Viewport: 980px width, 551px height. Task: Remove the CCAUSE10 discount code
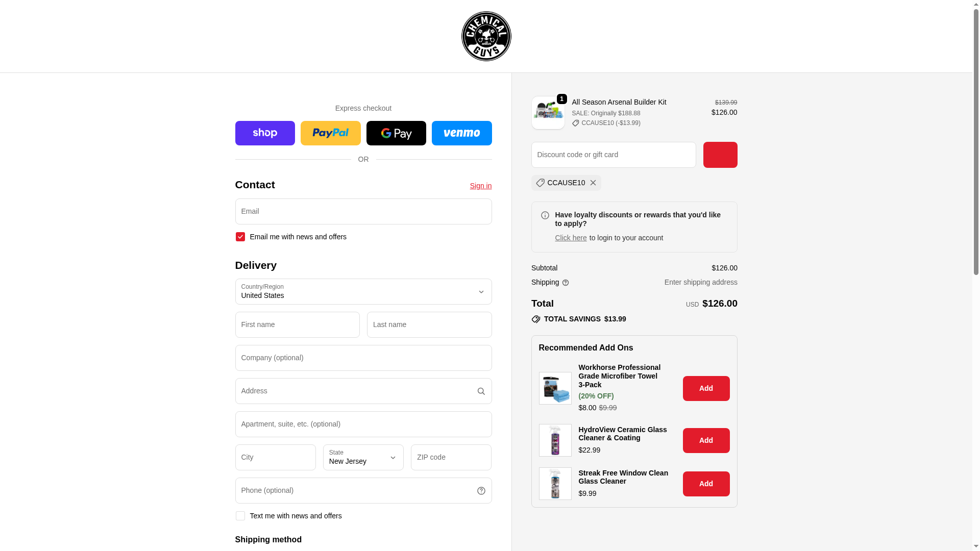[593, 183]
